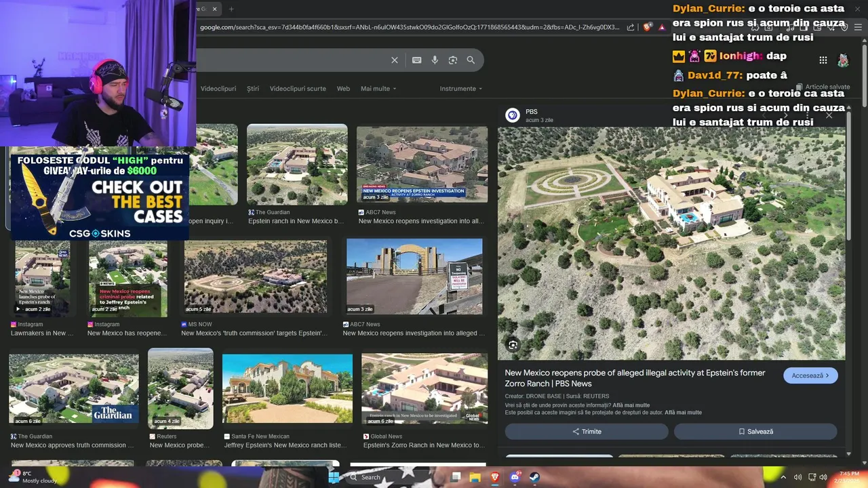Viewport: 868px width, 488px height.
Task: Switch to the Știri tab
Action: pos(253,89)
